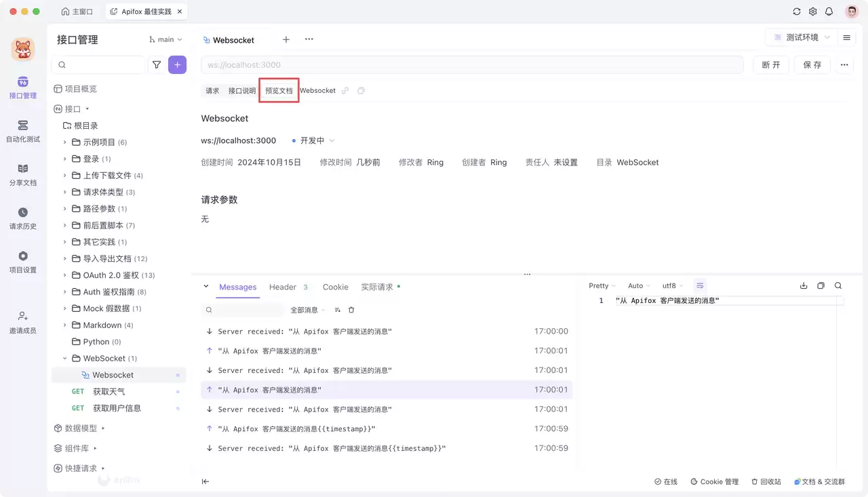Image resolution: width=868 pixels, height=497 pixels.
Task: Open 回收站 in status bar
Action: point(766,481)
